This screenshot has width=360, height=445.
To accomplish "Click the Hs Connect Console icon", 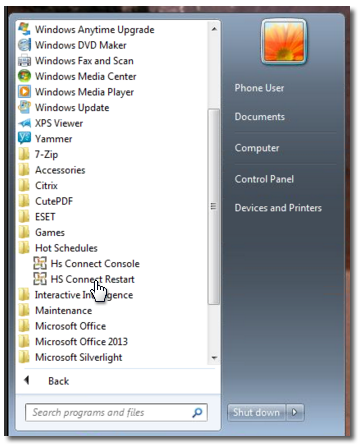I will point(40,263).
